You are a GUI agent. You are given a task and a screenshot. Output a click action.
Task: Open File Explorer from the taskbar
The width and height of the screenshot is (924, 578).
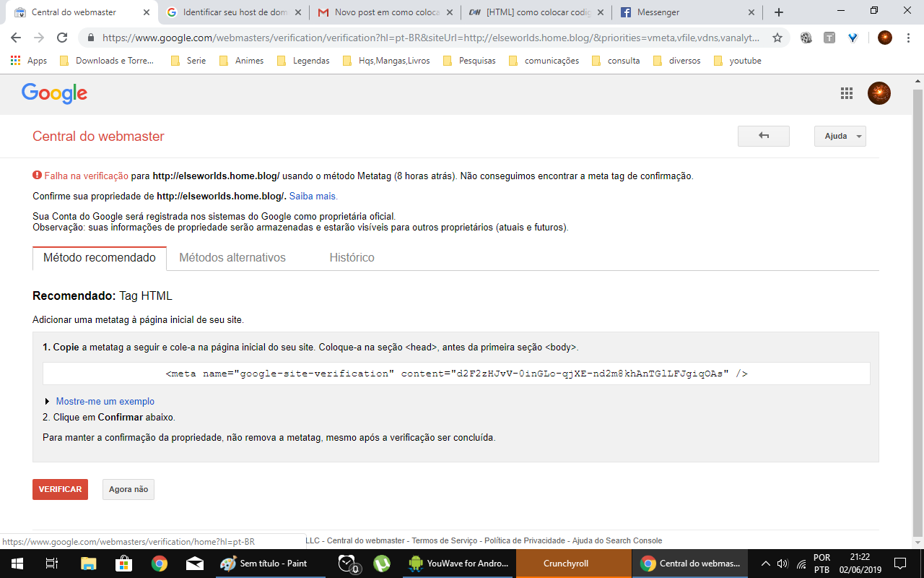(x=88, y=564)
